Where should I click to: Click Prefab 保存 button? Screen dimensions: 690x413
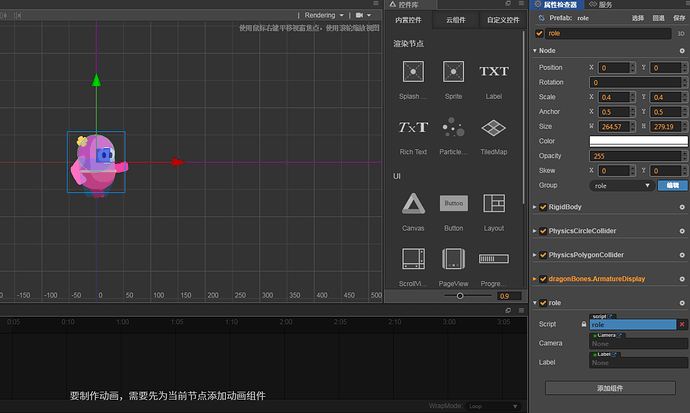(679, 18)
